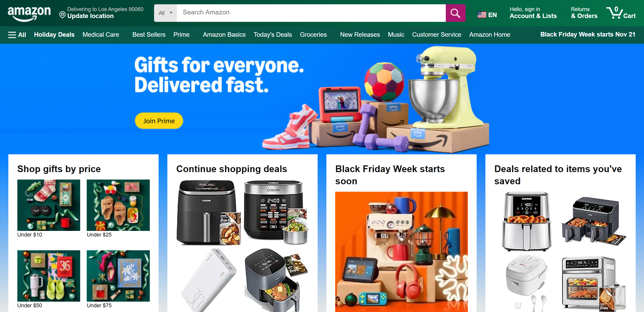The image size is (644, 312).
Task: Click Black Friday Week starts Nov 21
Action: 587,34
